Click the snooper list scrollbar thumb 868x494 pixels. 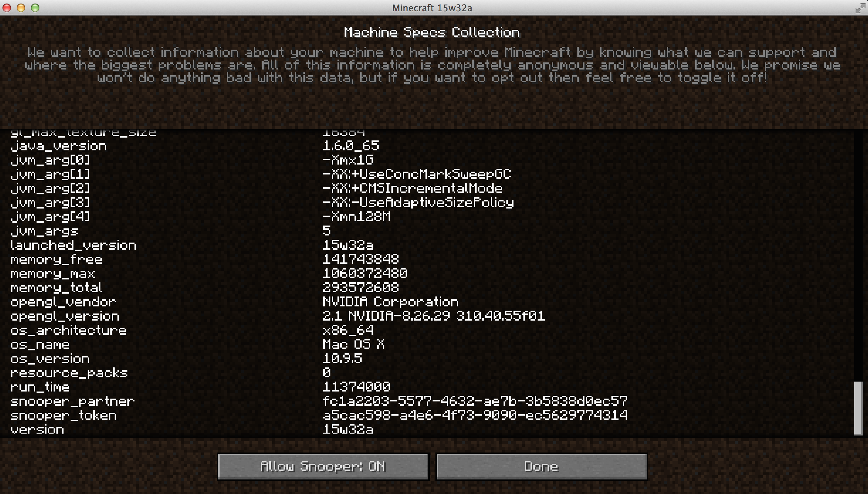tap(858, 407)
